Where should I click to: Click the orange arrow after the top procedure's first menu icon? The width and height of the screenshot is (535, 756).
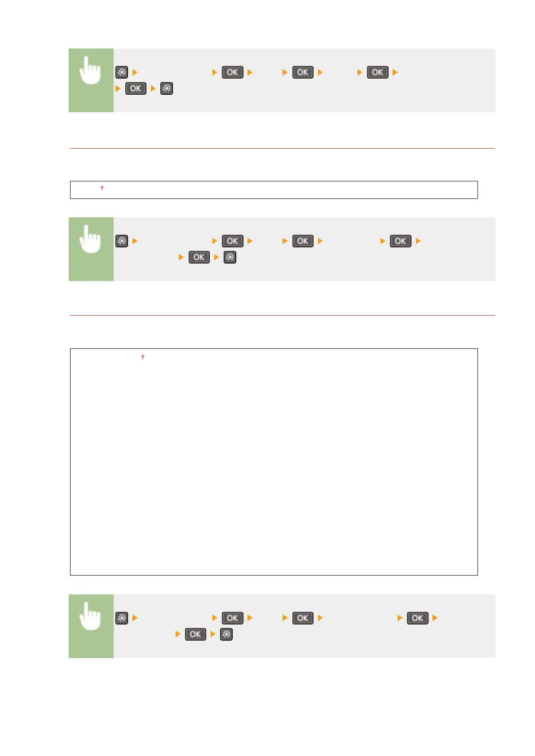coord(135,72)
